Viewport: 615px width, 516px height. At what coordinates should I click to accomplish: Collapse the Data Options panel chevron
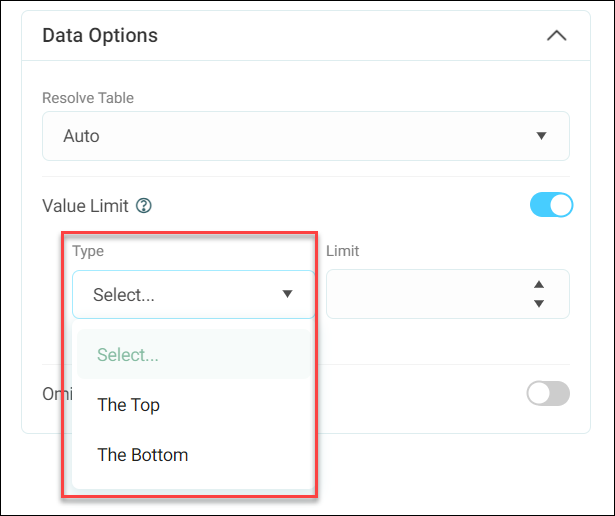[557, 36]
